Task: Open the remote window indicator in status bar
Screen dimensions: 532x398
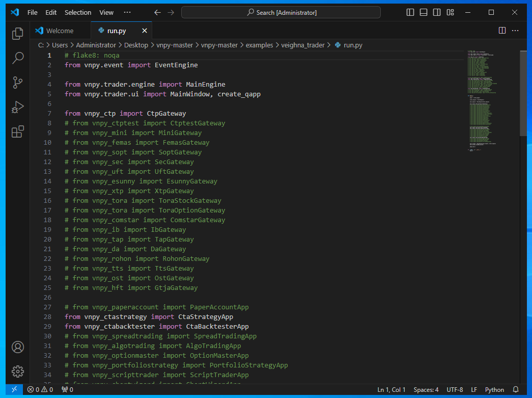Action: coord(14,389)
